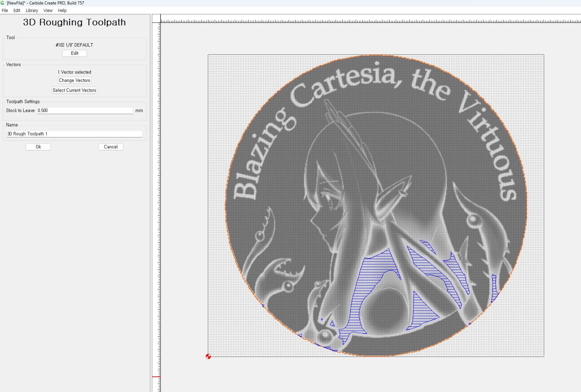
Task: Open the View menu
Action: tap(48, 10)
